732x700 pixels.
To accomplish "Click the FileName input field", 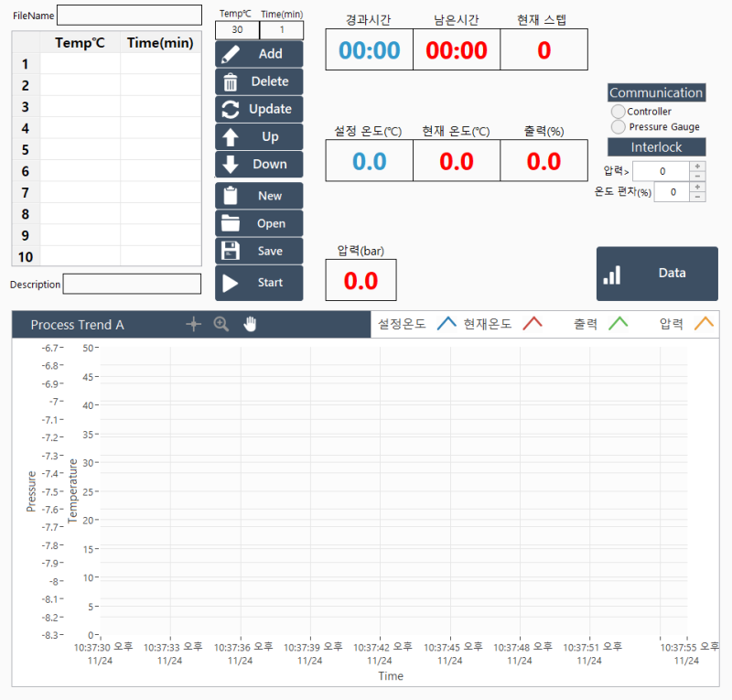I will coord(129,16).
